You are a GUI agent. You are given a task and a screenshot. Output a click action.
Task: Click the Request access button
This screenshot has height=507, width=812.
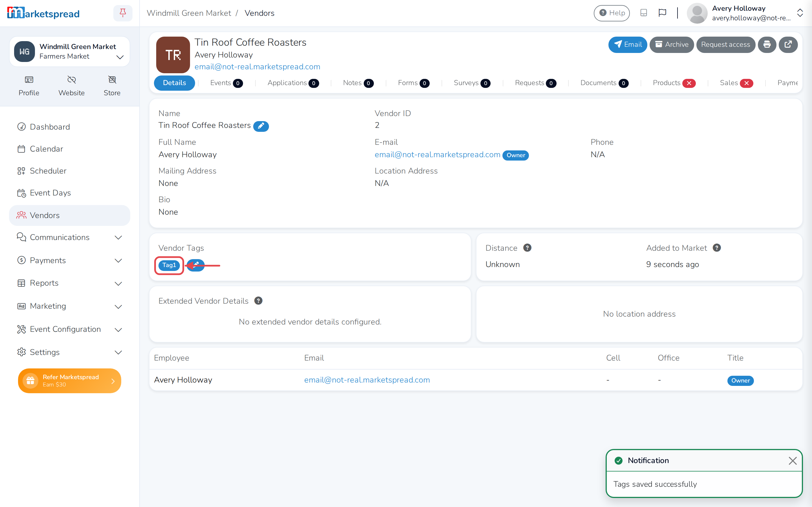pyautogui.click(x=725, y=45)
